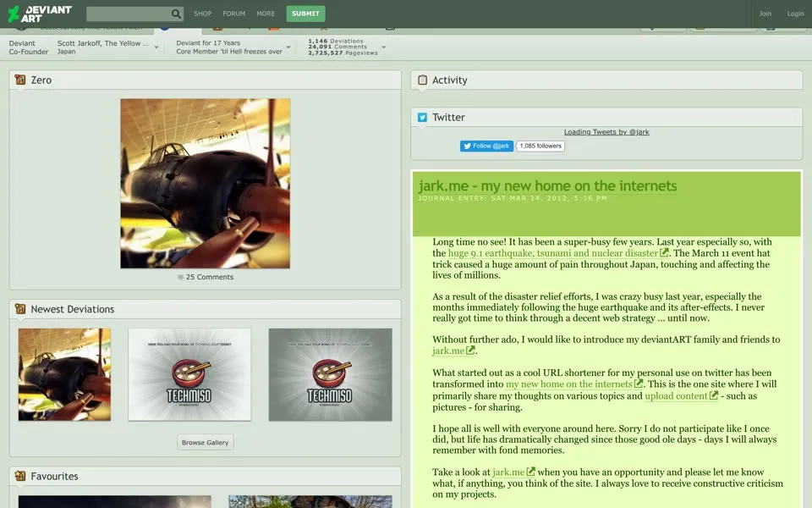Viewport: 812px width, 508px height.
Task: Click the Activity widget icon
Action: coord(423,80)
